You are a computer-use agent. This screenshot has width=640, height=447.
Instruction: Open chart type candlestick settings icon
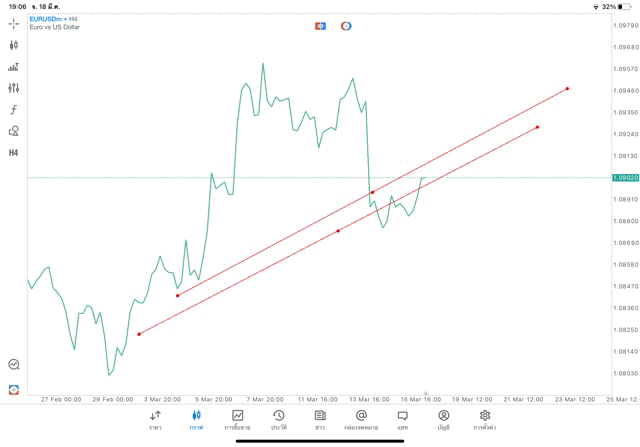14,45
